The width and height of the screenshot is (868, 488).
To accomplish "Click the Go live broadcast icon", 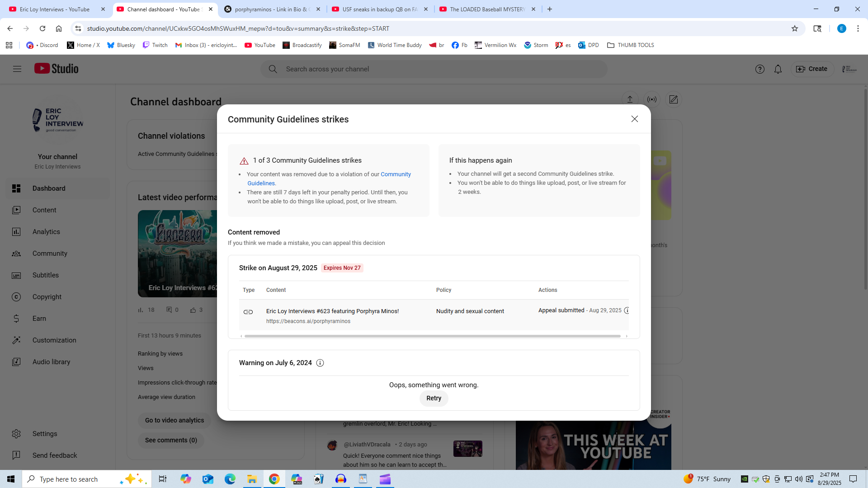I will pos(651,99).
